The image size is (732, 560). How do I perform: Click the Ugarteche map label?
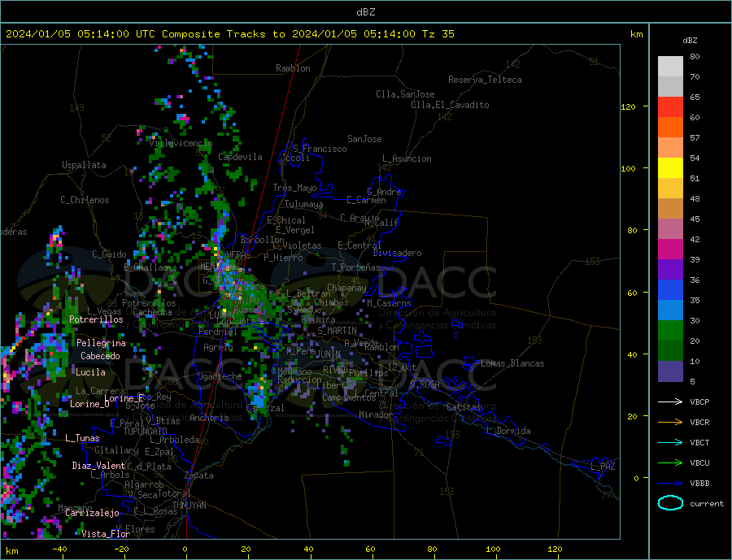pyautogui.click(x=220, y=376)
